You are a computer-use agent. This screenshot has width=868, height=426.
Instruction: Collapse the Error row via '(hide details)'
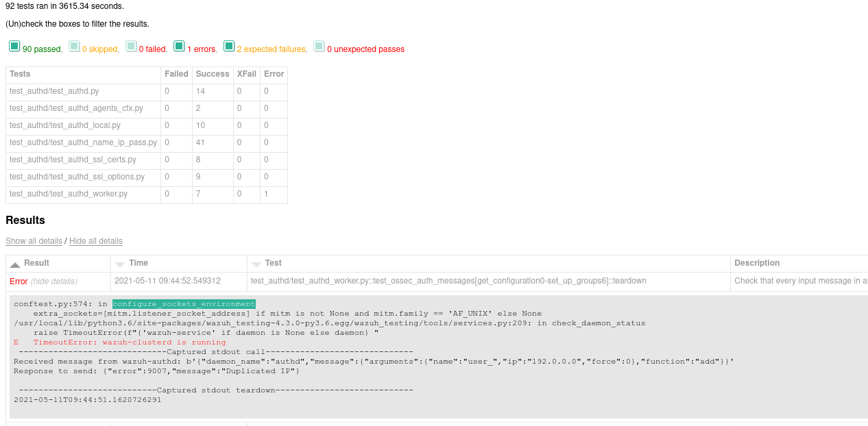(54, 281)
